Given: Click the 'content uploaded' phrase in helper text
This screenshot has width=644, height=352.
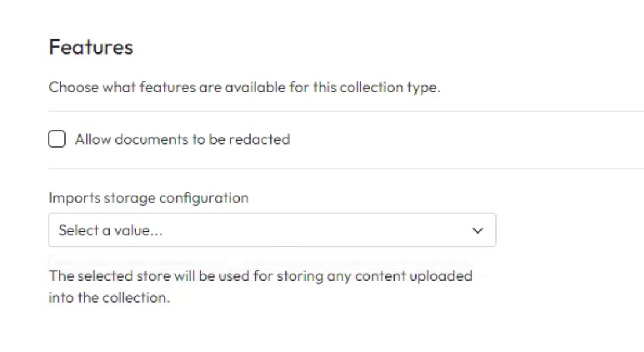Looking at the screenshot, I should pyautogui.click(x=425, y=276).
